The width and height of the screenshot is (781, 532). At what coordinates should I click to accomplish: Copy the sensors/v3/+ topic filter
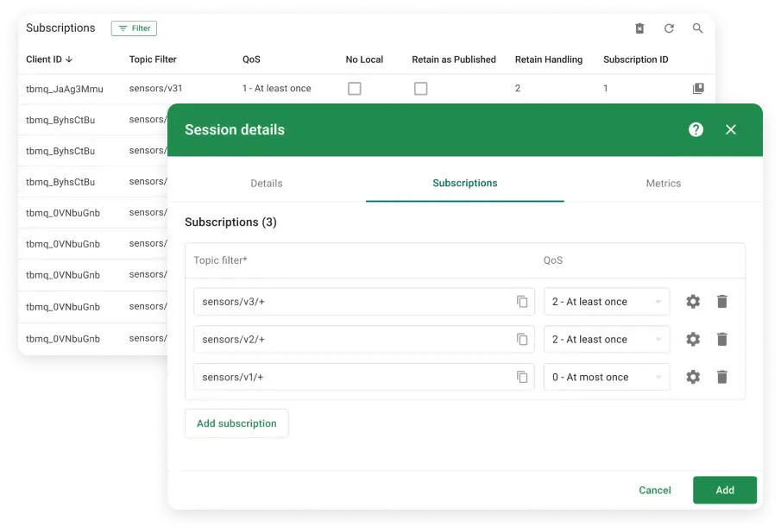[522, 302]
